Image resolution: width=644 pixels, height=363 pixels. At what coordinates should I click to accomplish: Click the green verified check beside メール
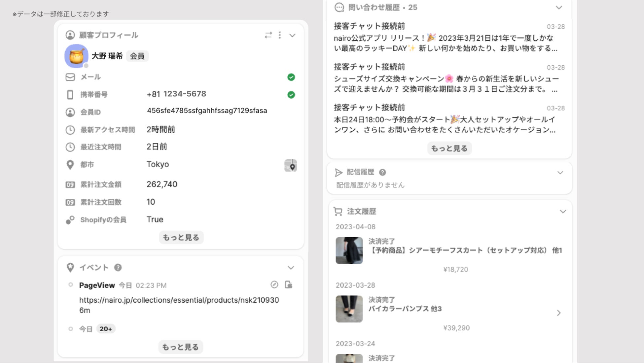[x=291, y=77]
